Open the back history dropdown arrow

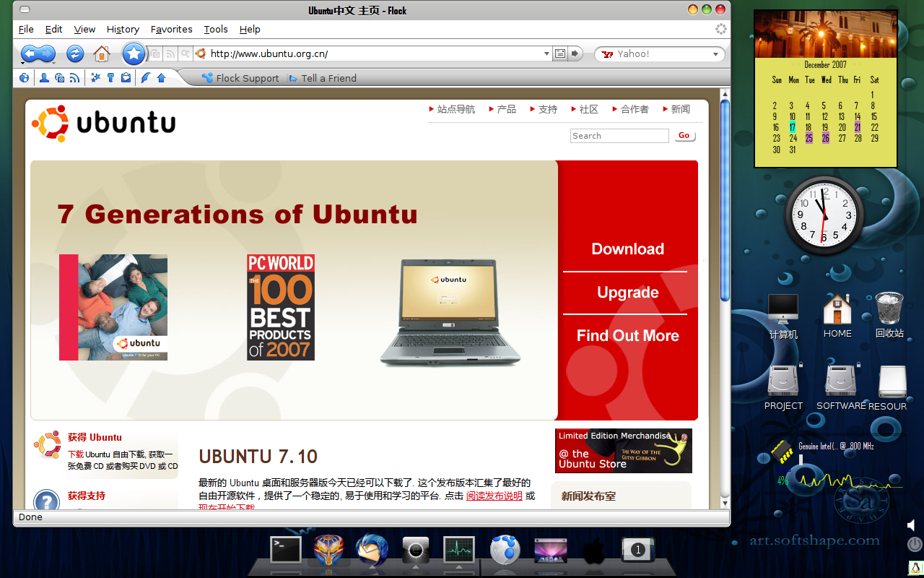[x=23, y=63]
